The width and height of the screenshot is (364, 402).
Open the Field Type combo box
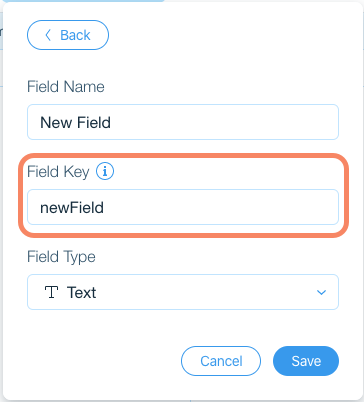[x=183, y=292]
